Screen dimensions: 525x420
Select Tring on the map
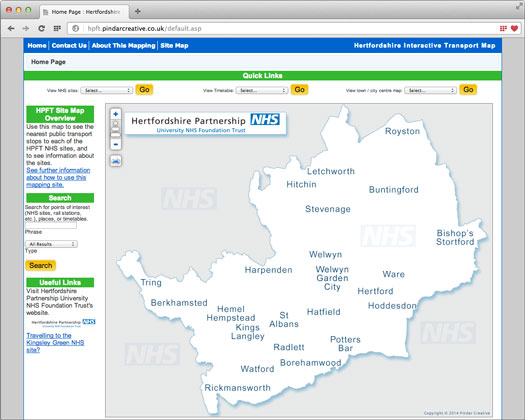click(x=151, y=283)
